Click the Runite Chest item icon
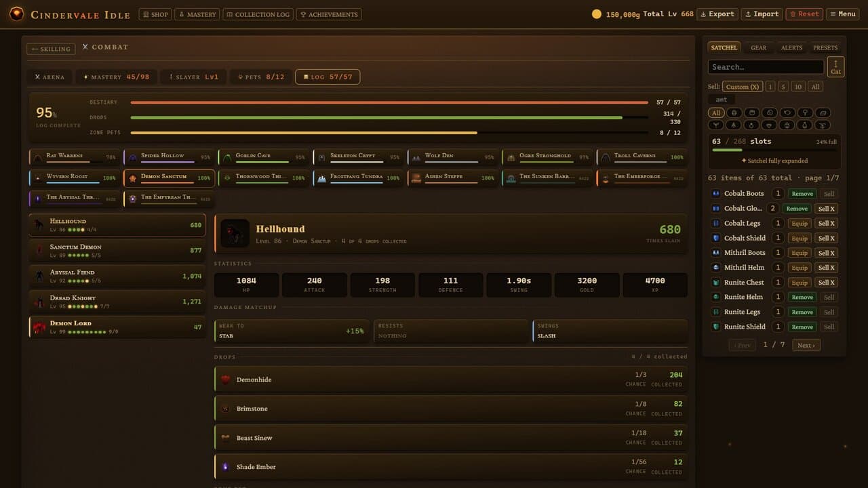Image resolution: width=868 pixels, height=488 pixels. (715, 283)
